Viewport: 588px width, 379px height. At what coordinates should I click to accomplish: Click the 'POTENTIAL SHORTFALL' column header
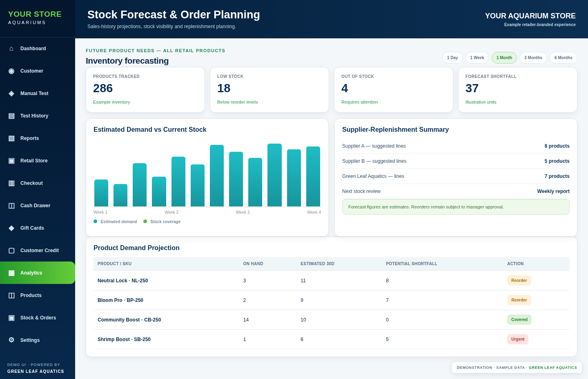point(412,264)
